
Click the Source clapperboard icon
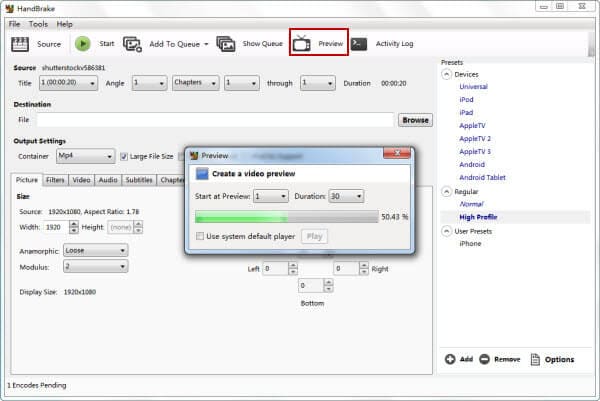point(20,44)
